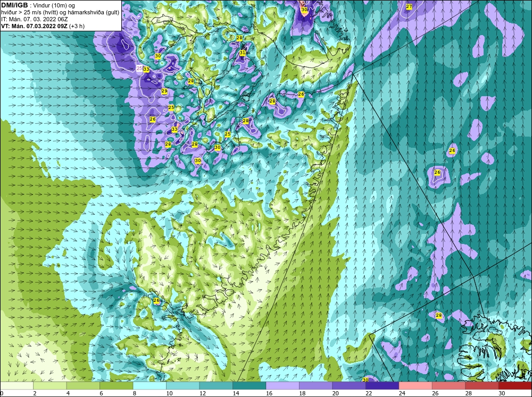Click the legend tick label "10"
The height and width of the screenshot is (397, 532).
[169, 393]
